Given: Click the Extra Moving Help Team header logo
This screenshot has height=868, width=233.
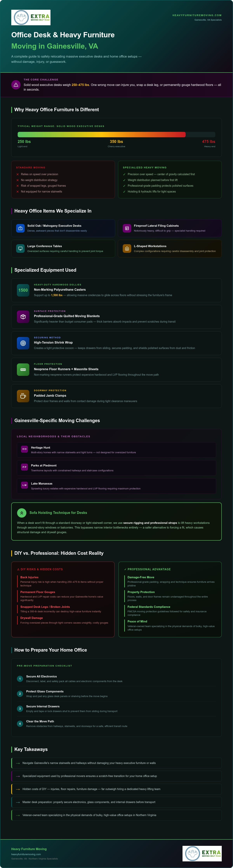Looking at the screenshot, I should tap(31, 17).
